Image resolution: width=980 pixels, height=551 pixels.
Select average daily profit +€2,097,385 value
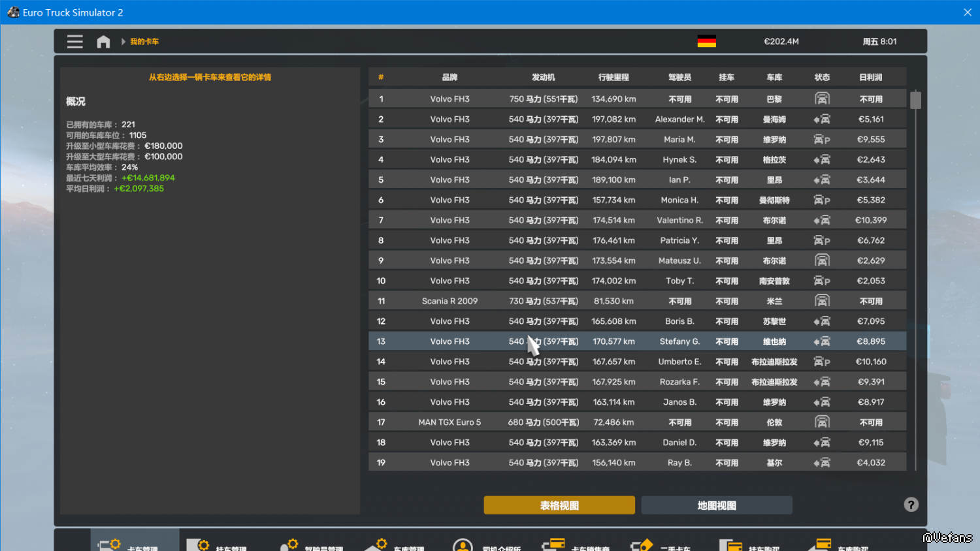click(139, 189)
